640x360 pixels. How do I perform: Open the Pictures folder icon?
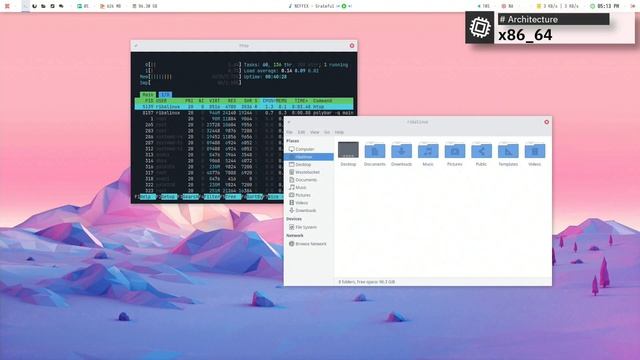[x=455, y=150]
